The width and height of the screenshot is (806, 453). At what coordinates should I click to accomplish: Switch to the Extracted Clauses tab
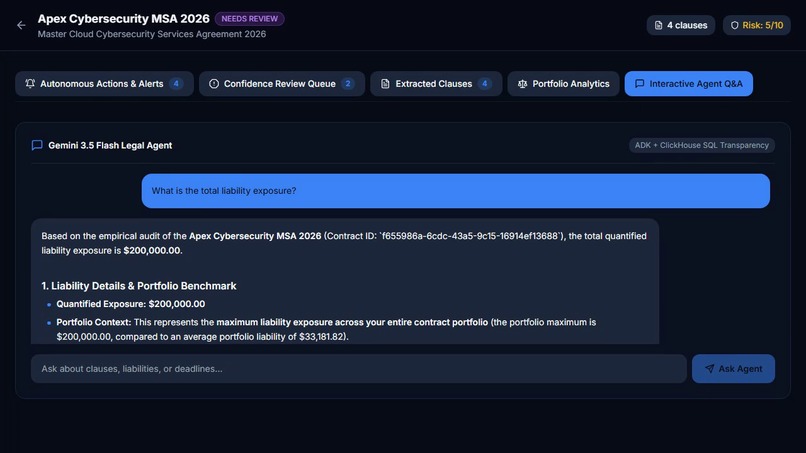pyautogui.click(x=436, y=84)
